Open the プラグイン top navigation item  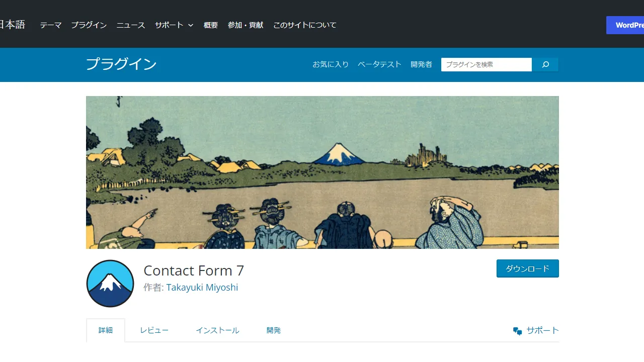[x=89, y=25]
